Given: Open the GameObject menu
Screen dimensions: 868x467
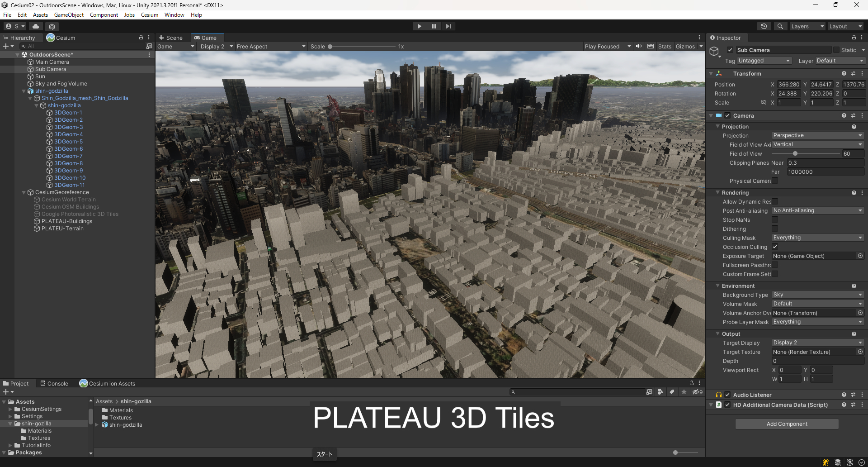Looking at the screenshot, I should 69,14.
